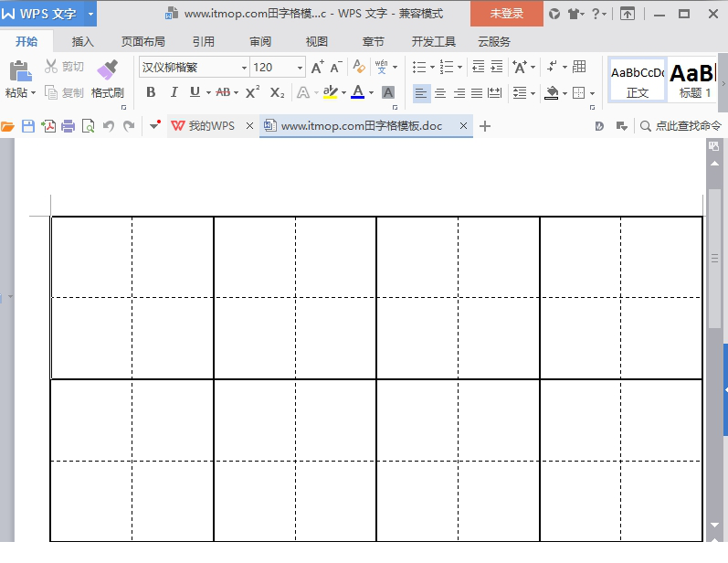Open the font size dropdown showing 120
728x563 pixels.
(300, 68)
